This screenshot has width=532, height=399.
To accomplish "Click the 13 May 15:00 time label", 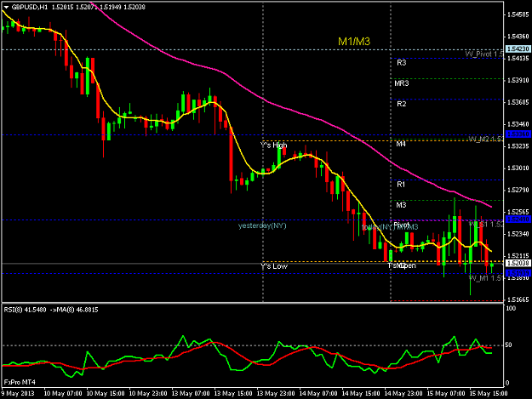I will coord(233,394).
